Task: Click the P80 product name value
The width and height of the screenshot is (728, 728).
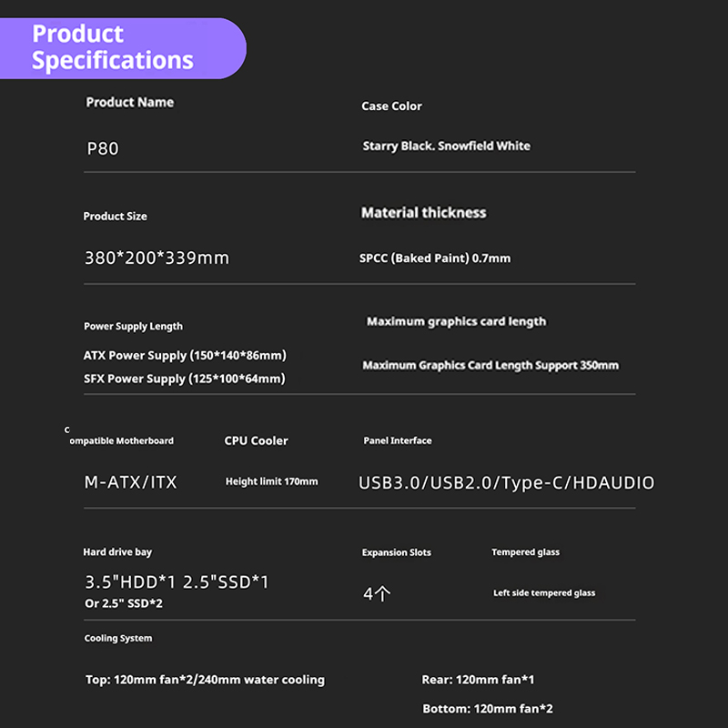Action: pos(103,148)
